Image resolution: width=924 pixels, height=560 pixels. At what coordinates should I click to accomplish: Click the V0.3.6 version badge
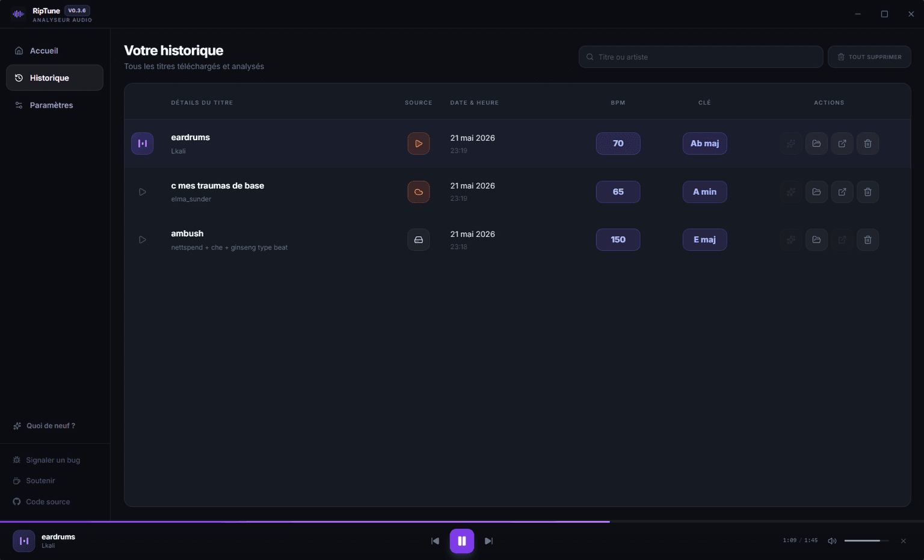(x=77, y=10)
